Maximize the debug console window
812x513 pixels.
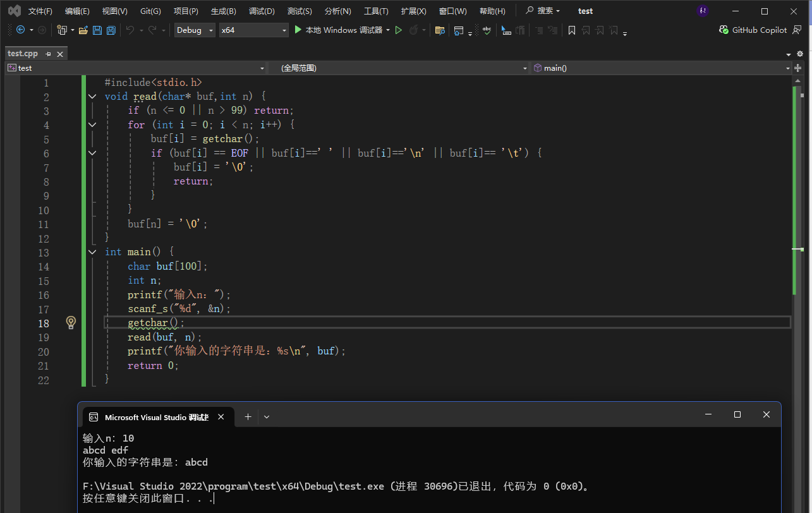point(737,414)
